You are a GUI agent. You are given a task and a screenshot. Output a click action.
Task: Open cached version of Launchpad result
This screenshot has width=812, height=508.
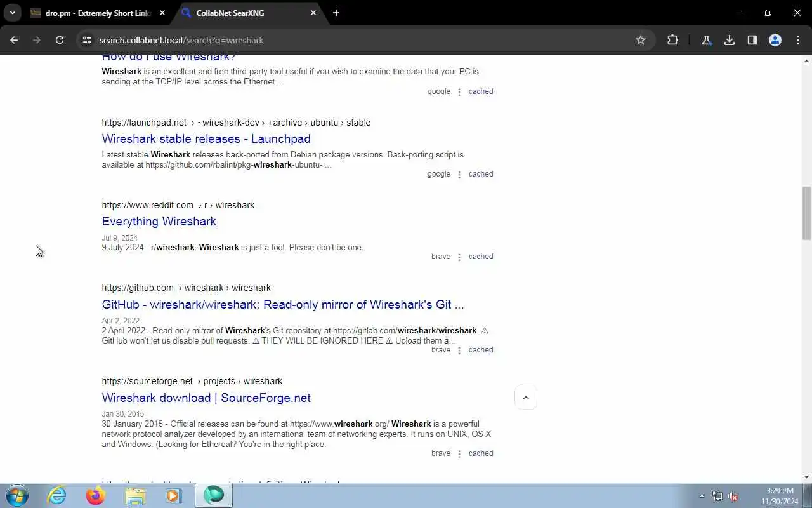point(481,174)
